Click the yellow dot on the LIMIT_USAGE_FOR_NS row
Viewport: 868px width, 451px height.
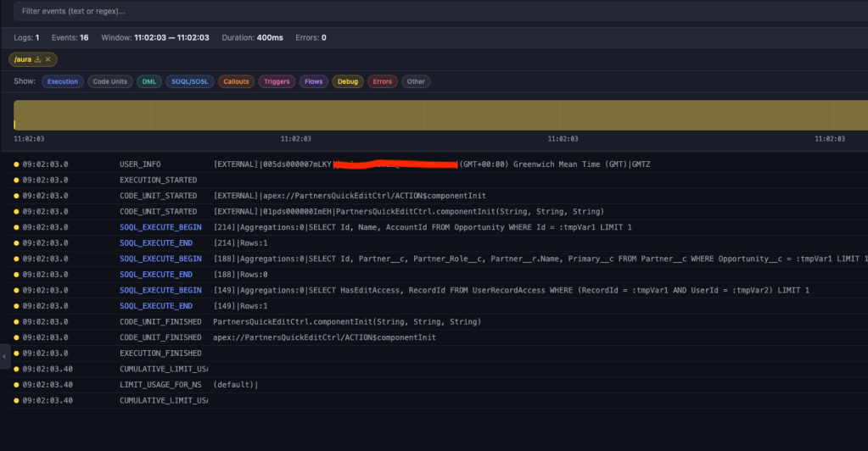click(16, 385)
